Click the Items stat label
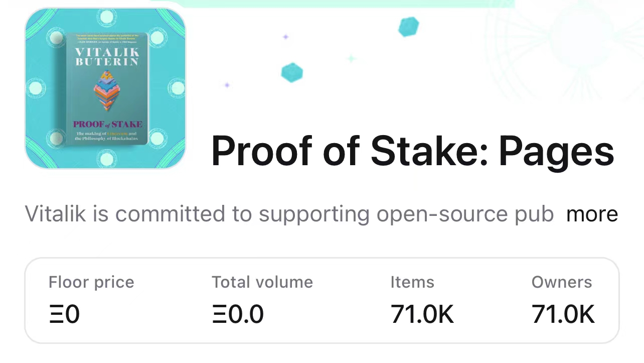Viewport: 644px width, 363px height. coord(412,282)
